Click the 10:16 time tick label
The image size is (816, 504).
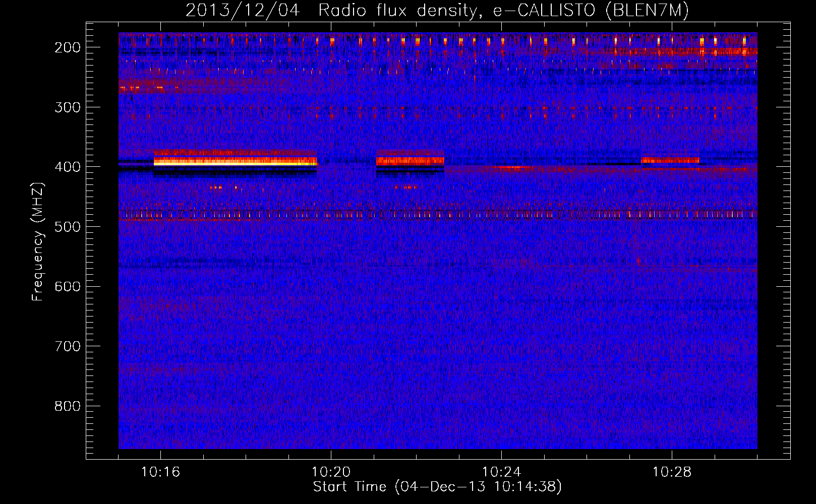[160, 472]
